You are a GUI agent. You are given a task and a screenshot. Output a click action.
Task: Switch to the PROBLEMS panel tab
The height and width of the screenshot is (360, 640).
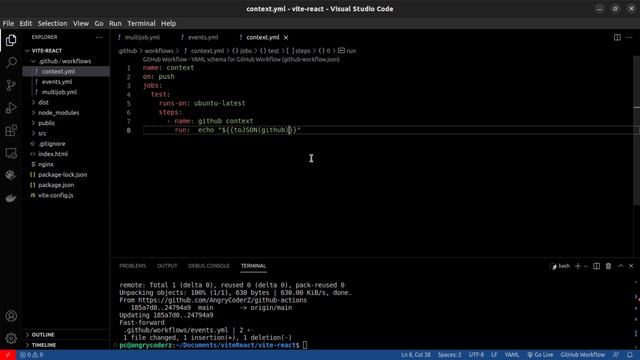click(133, 266)
